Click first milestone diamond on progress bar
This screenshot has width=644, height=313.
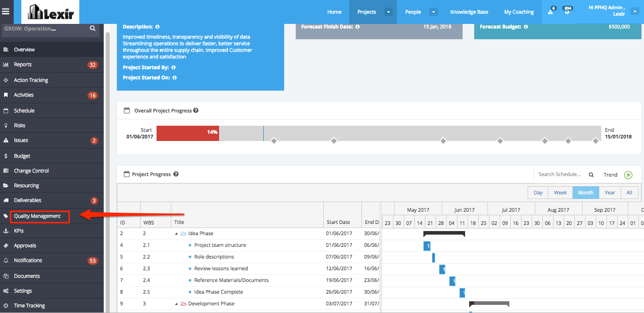[274, 141]
